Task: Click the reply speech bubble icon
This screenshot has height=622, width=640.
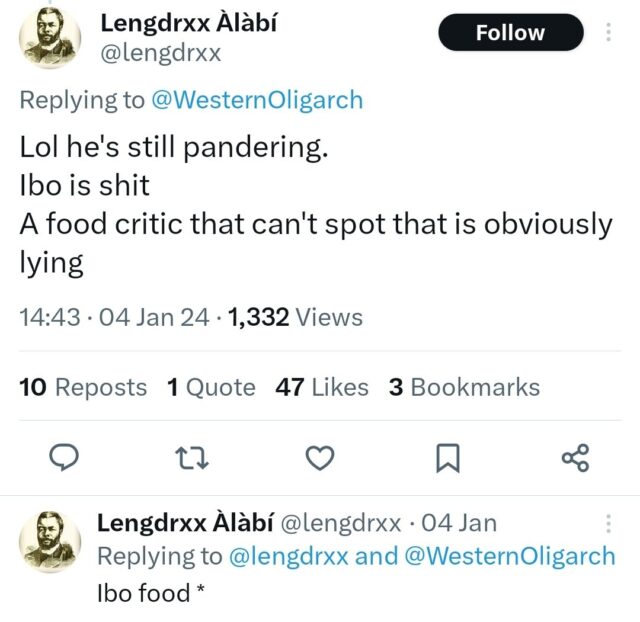Action: coord(64,458)
